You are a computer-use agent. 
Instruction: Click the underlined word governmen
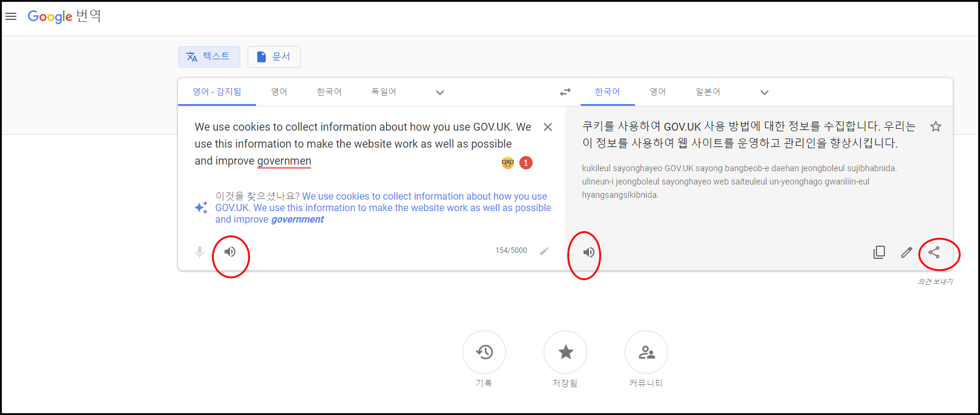click(284, 161)
